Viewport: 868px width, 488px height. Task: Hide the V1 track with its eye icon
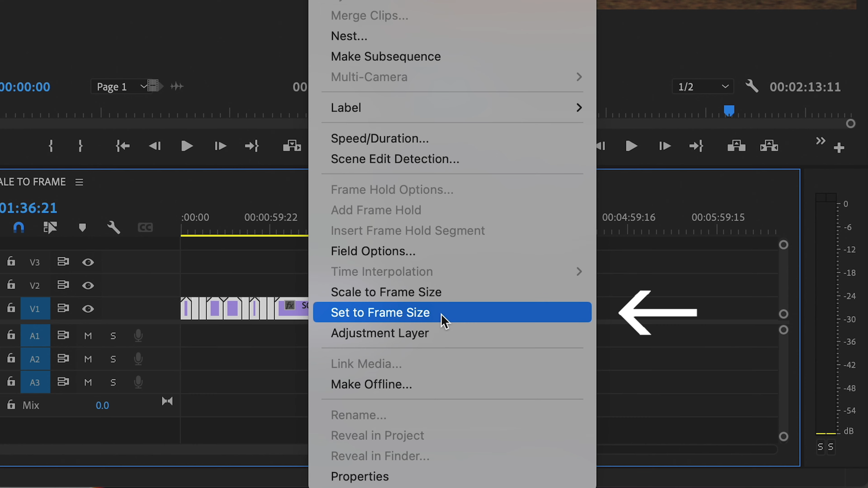(88, 309)
